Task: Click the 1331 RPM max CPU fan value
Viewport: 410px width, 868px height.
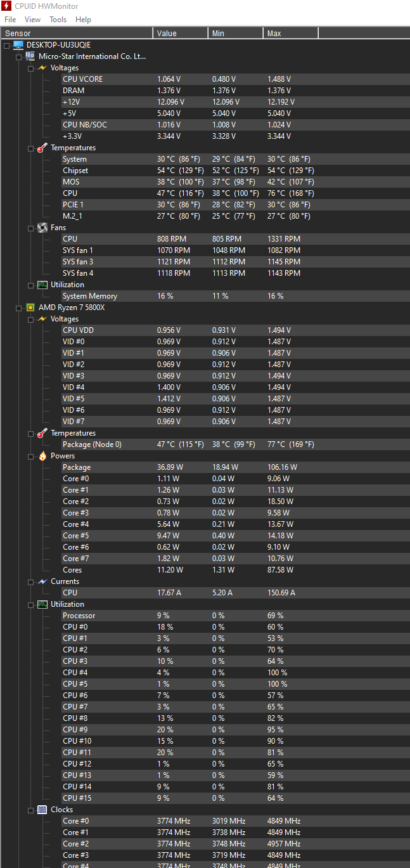Action: click(x=284, y=239)
